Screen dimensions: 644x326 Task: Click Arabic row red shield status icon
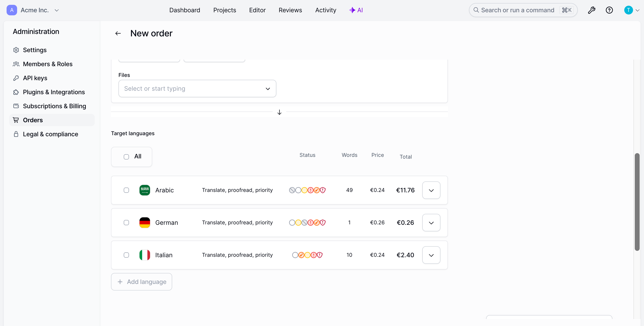coord(323,190)
